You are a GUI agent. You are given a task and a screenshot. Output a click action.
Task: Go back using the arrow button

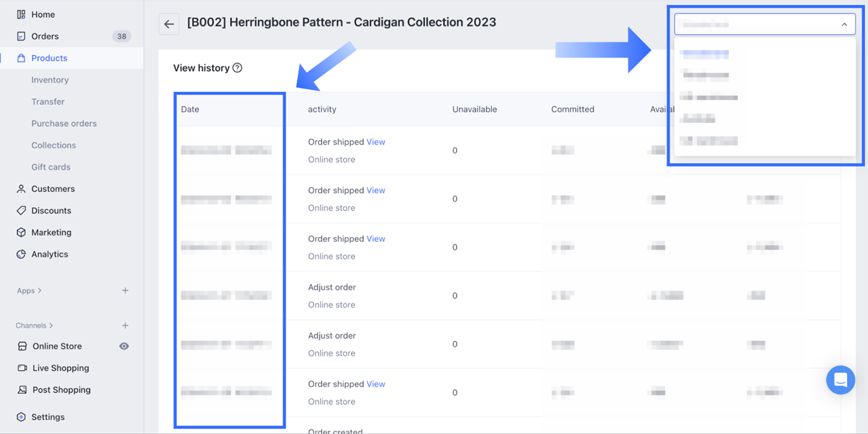(x=169, y=24)
